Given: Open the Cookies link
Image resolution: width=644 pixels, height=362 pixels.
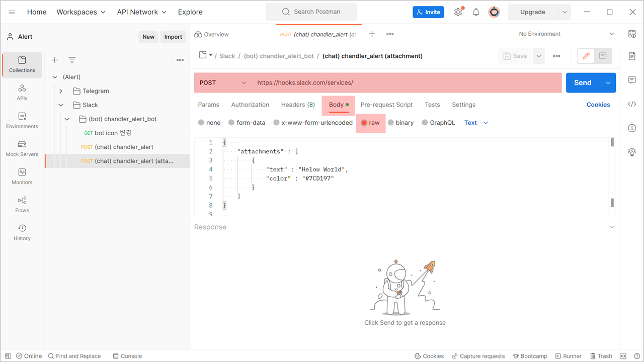Looking at the screenshot, I should pyautogui.click(x=598, y=105).
